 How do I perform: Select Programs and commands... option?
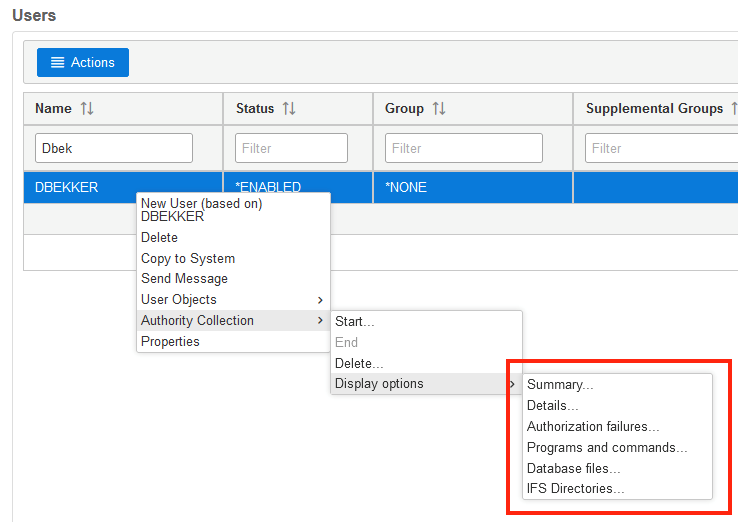(607, 448)
